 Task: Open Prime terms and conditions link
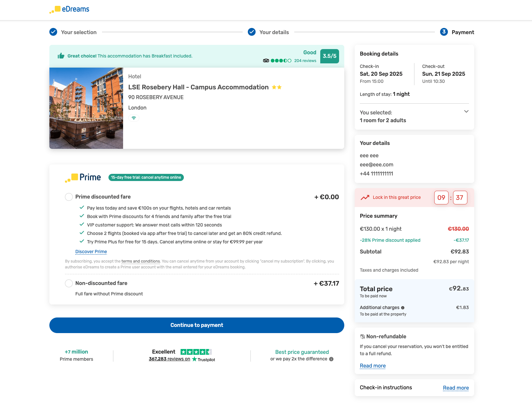click(x=141, y=261)
